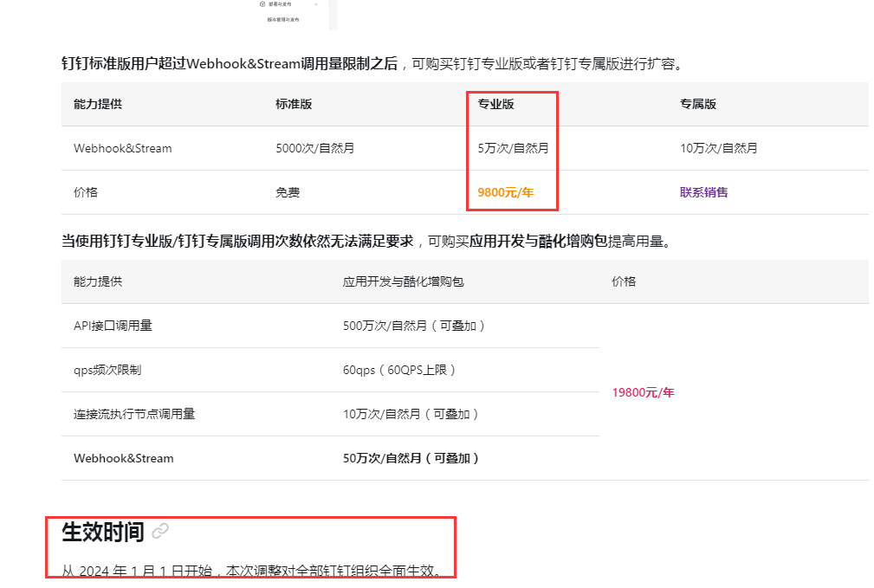Click the 价格 row label in first table
The width and height of the screenshot is (874, 588).
click(86, 192)
